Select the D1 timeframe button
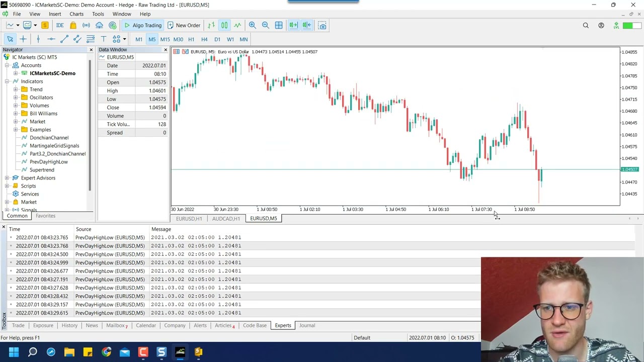Viewport: 644px width, 362px height. pyautogui.click(x=217, y=39)
